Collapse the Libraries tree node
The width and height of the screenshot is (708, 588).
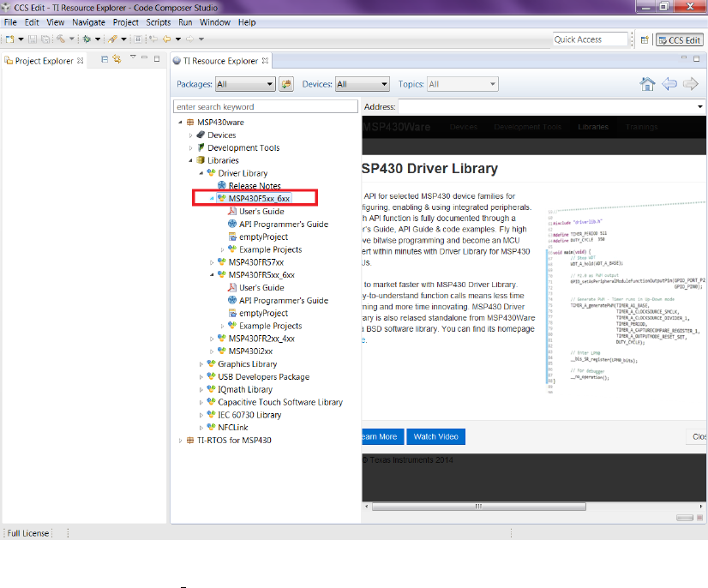190,160
